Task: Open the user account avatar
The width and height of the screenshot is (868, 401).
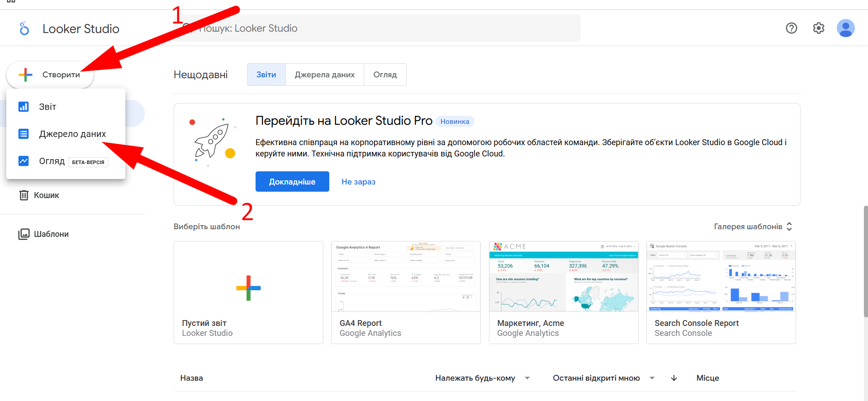Action: (846, 28)
